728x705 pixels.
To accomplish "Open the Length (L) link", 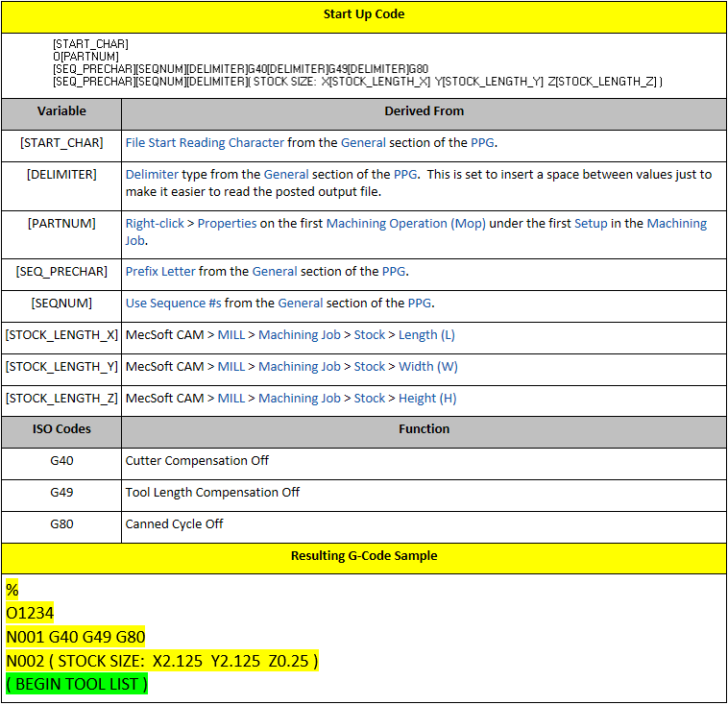I will click(426, 334).
